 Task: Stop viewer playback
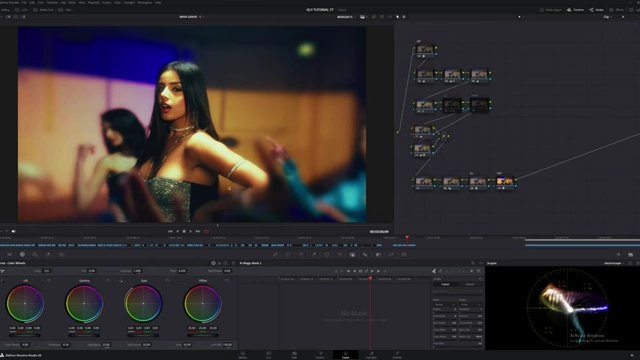pyautogui.click(x=184, y=231)
